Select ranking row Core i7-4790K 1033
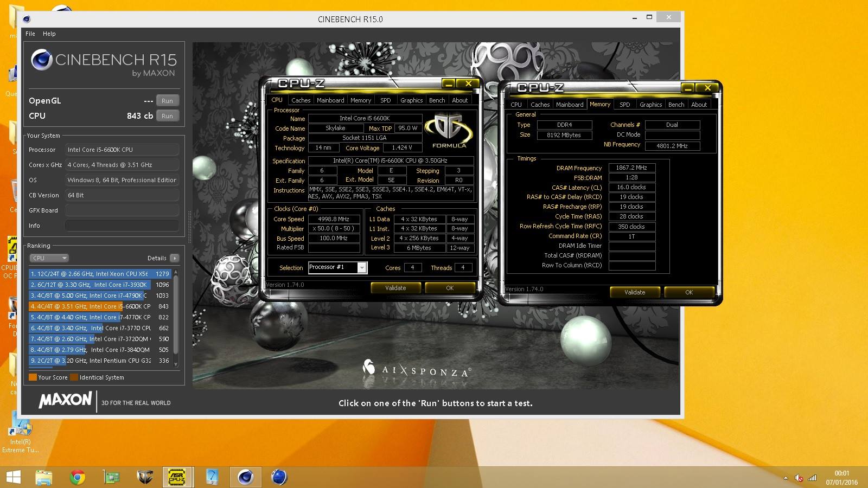The width and height of the screenshot is (868, 488). click(100, 296)
